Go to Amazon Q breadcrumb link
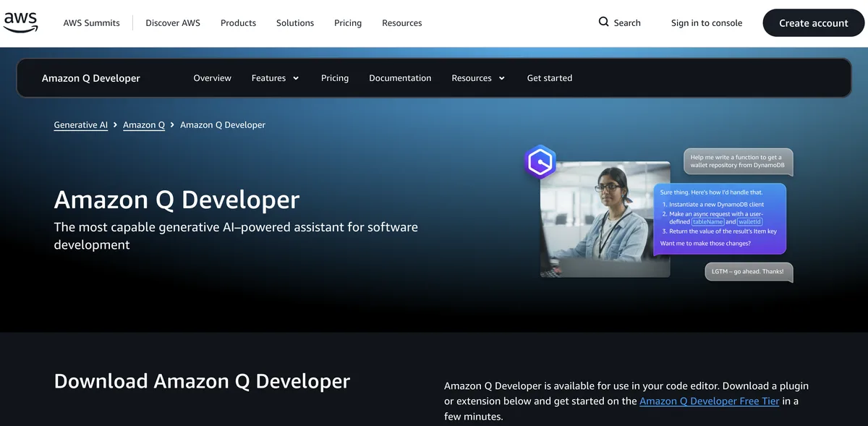The height and width of the screenshot is (426, 868). (x=144, y=125)
